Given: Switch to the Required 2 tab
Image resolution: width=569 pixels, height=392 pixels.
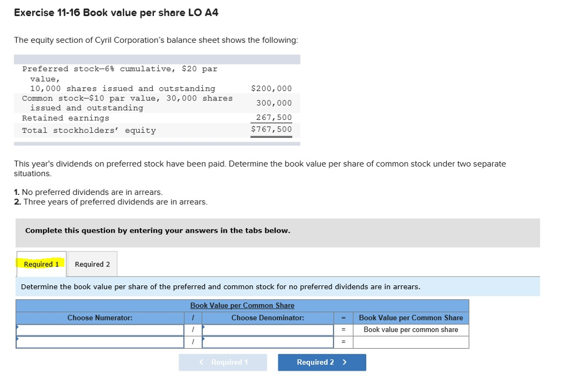Looking at the screenshot, I should [92, 264].
